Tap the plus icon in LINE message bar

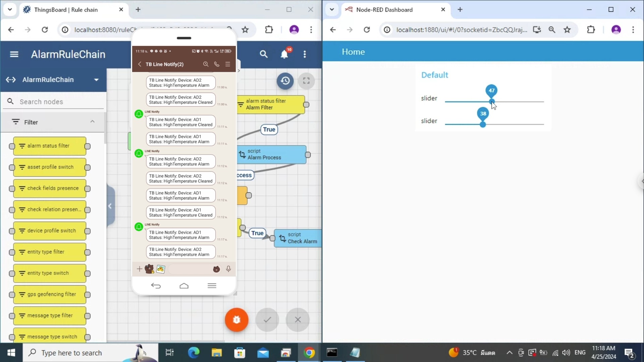(139, 269)
